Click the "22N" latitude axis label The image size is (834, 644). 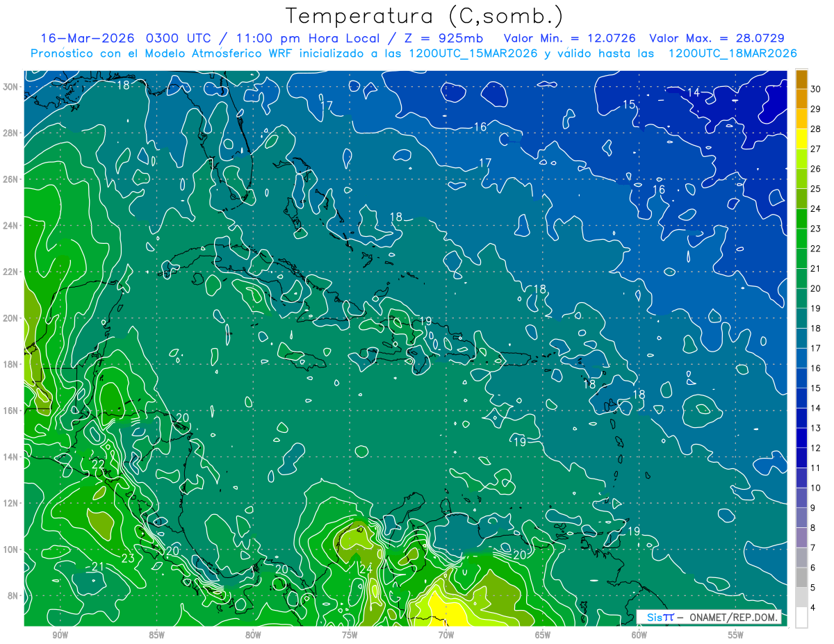coord(11,272)
